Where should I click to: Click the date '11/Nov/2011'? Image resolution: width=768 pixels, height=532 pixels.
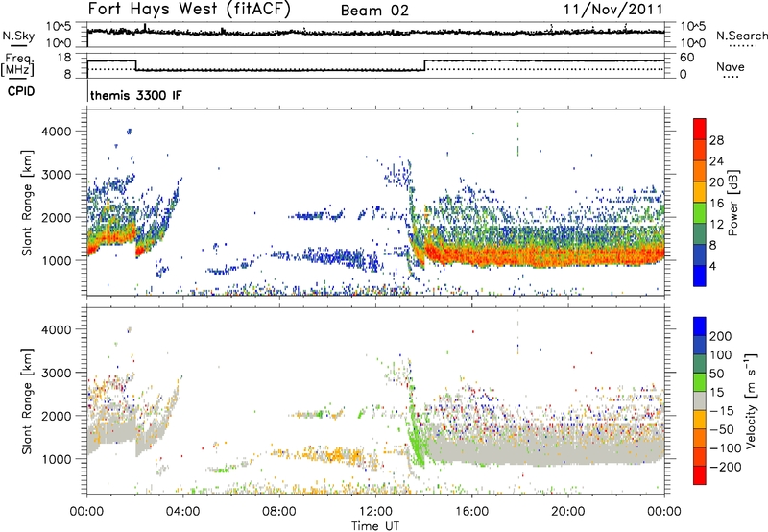[613, 10]
